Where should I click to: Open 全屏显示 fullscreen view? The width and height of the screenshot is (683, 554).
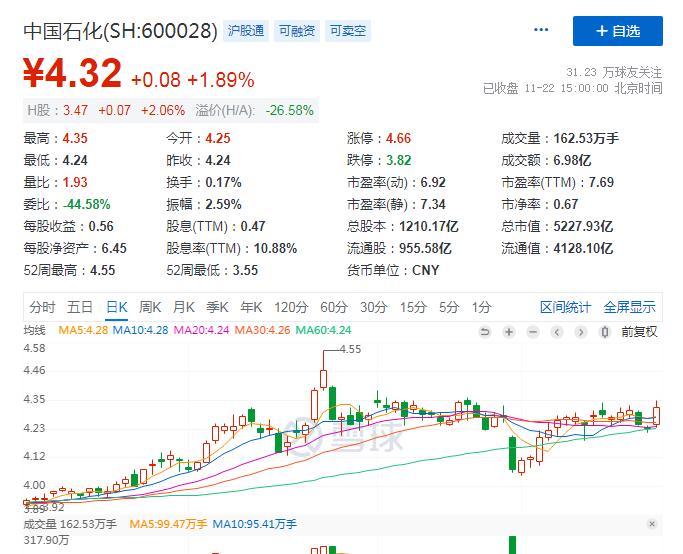pos(629,307)
